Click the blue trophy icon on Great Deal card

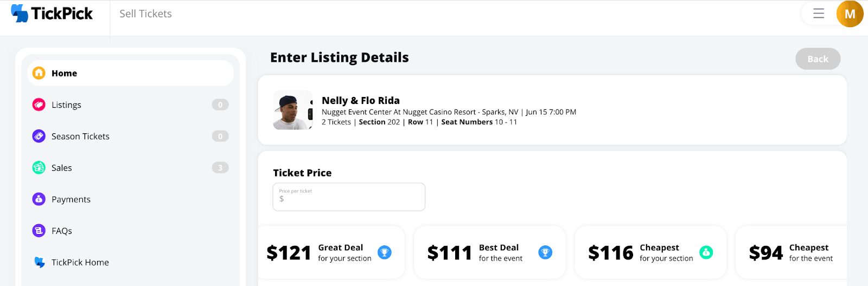point(385,252)
